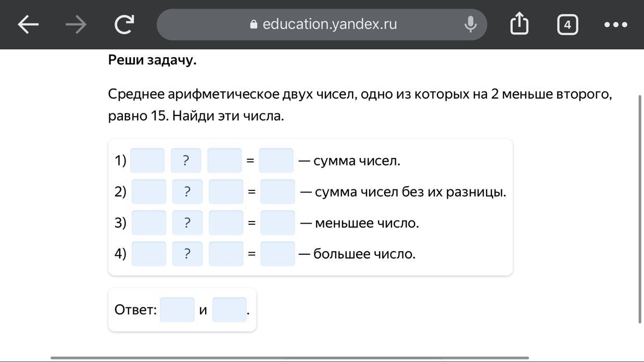The image size is (644, 362).
Task: Click result field for сумма чисел
Action: click(276, 160)
